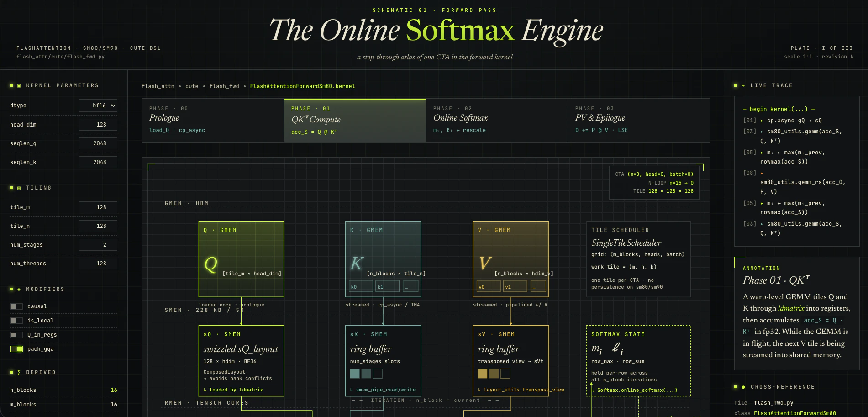Click the flash_fwd breadcrumb
This screenshot has width=868, height=417.
point(224,86)
